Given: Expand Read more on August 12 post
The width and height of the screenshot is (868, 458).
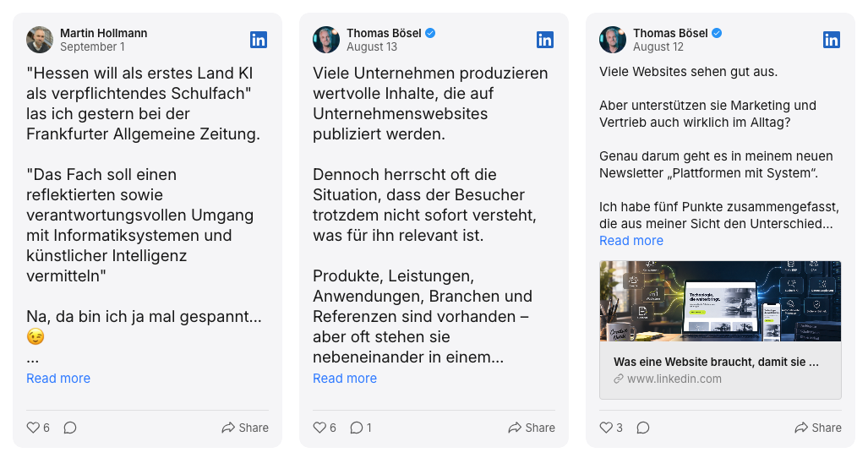Looking at the screenshot, I should pyautogui.click(x=631, y=241).
